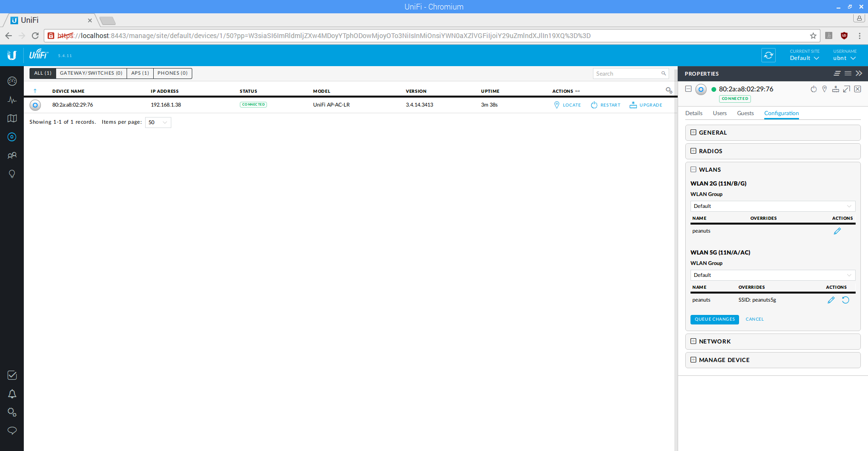
Task: Open the Dashboard icon in sidebar
Action: [x=12, y=81]
